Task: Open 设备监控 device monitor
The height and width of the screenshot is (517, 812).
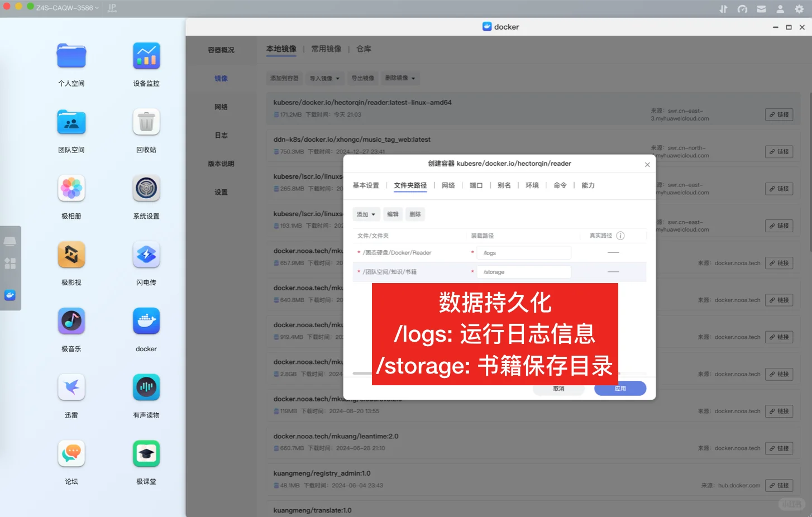Action: pos(146,56)
